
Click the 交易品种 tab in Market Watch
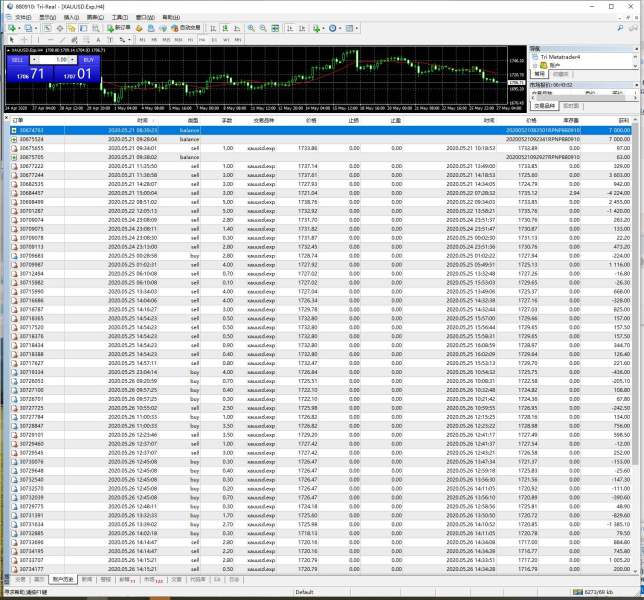pyautogui.click(x=544, y=104)
